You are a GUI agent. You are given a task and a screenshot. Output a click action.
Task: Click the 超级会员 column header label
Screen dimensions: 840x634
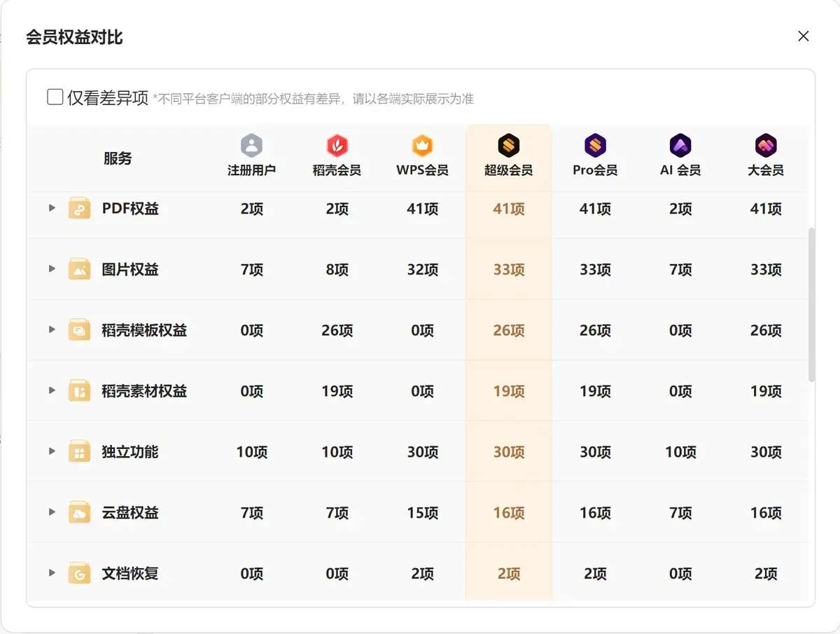coord(508,170)
